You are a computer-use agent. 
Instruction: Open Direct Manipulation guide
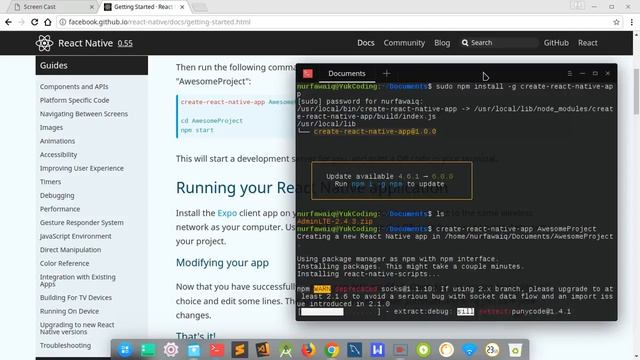click(x=70, y=250)
